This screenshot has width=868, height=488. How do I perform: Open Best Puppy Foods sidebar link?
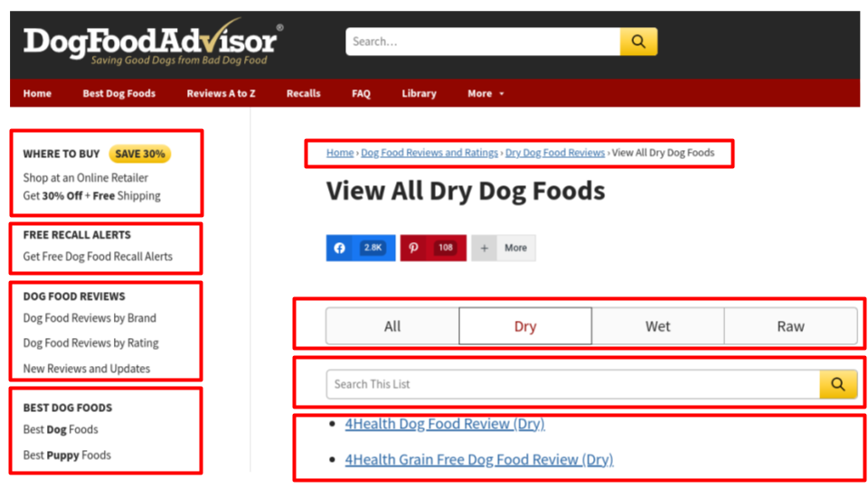click(67, 455)
